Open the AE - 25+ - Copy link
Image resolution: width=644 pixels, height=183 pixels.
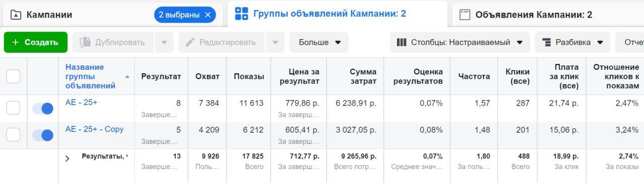[x=95, y=129]
